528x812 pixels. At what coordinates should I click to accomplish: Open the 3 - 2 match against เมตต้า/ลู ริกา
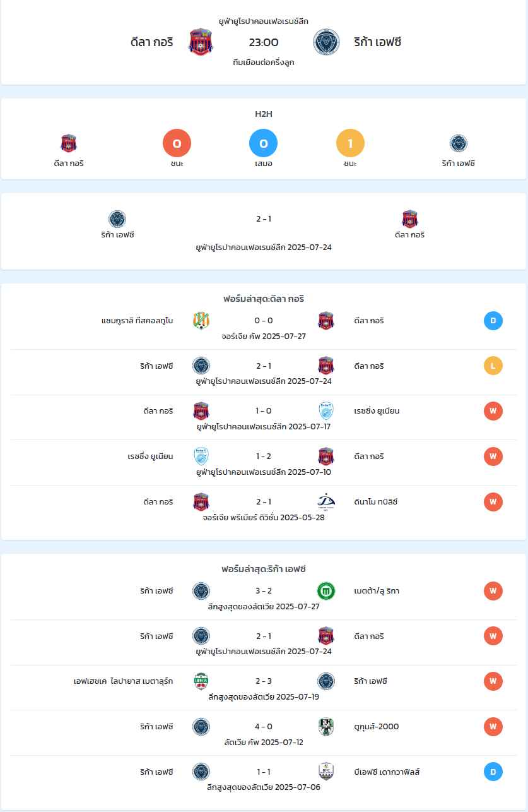(x=264, y=592)
